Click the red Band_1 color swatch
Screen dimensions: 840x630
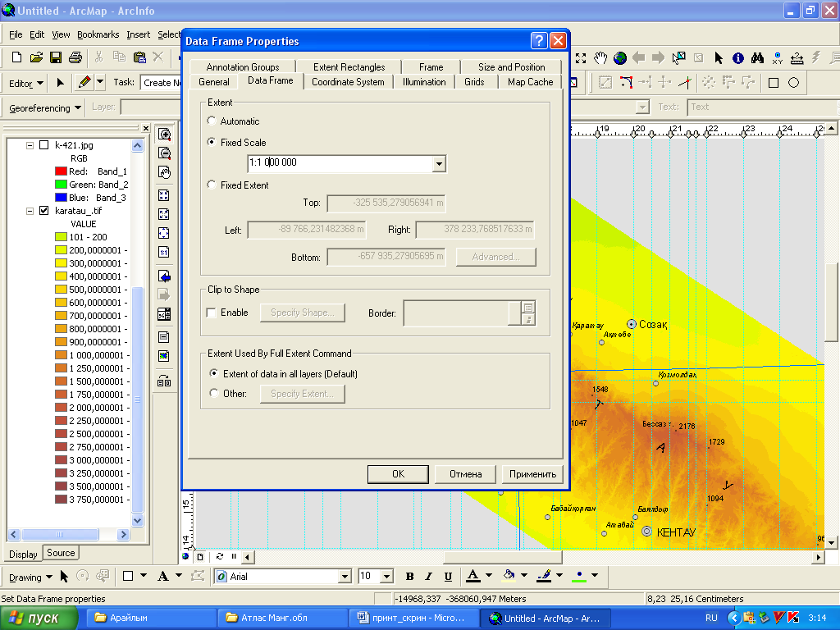[61, 171]
